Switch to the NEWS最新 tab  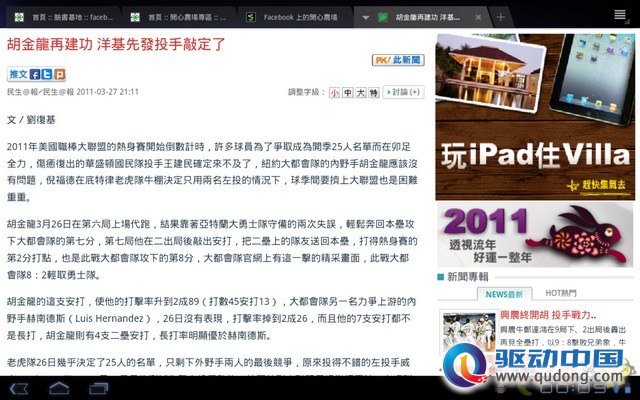[504, 294]
